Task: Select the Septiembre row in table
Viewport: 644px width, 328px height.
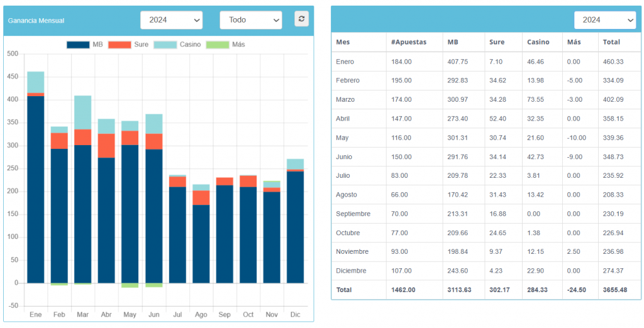Action: point(353,214)
